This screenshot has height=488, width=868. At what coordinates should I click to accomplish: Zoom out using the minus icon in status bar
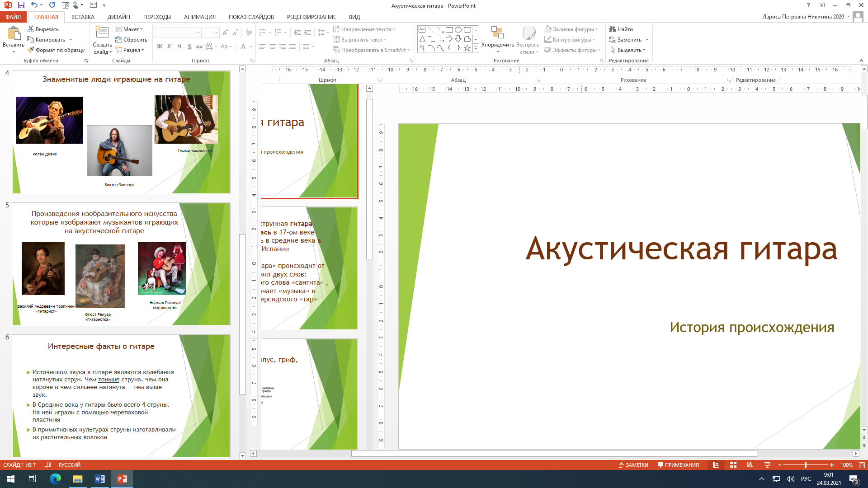tap(780, 465)
